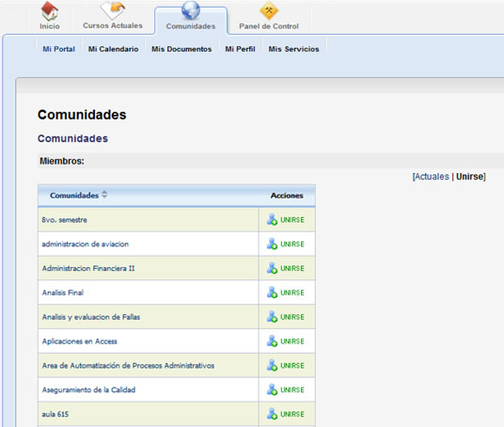
Task: Click the Inicio house icon
Action: [50, 10]
